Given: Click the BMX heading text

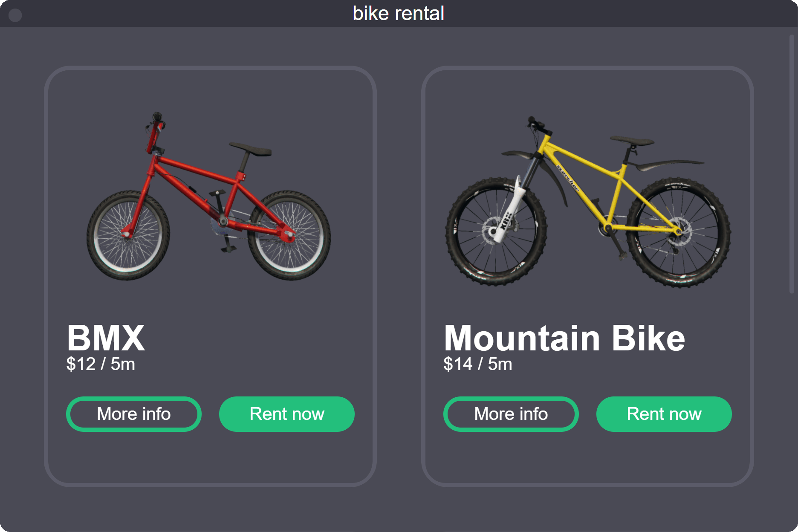Looking at the screenshot, I should (106, 338).
